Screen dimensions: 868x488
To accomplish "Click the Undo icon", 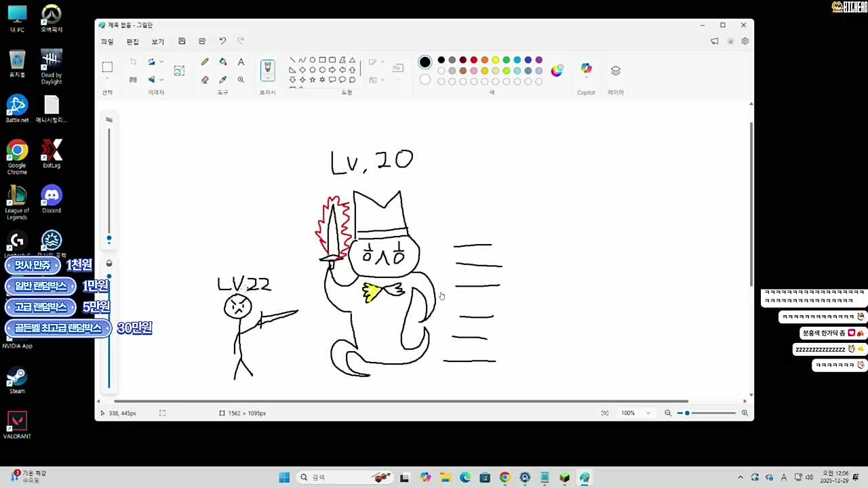I will tap(222, 41).
